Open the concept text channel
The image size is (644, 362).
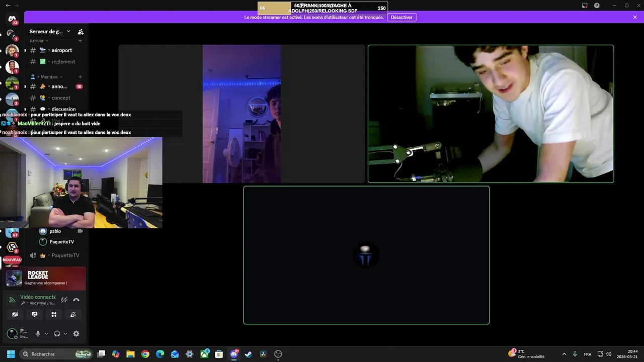coord(55,98)
